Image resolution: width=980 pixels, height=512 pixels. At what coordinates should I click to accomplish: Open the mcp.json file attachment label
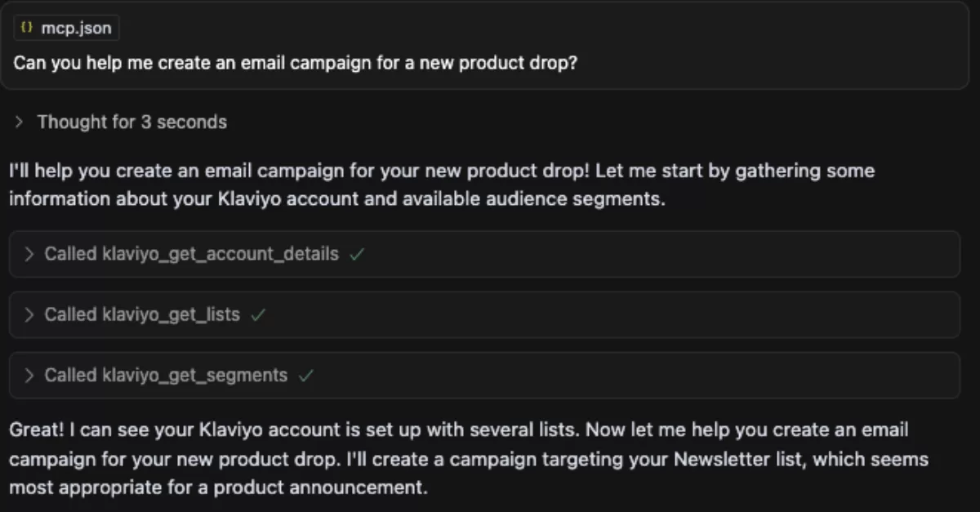coord(76,29)
